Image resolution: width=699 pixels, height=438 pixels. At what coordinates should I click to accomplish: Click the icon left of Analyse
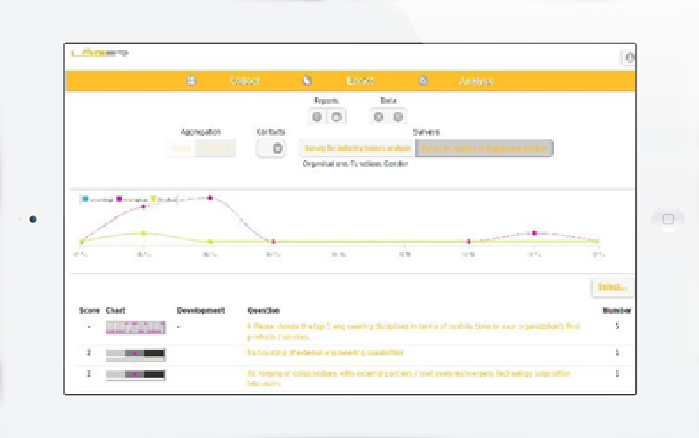point(423,81)
